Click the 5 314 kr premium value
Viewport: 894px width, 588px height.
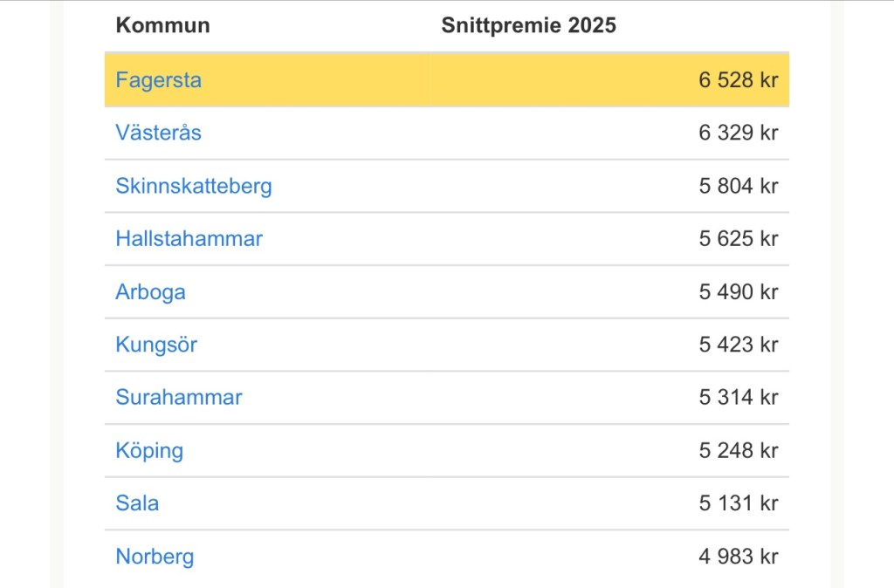[x=738, y=398]
